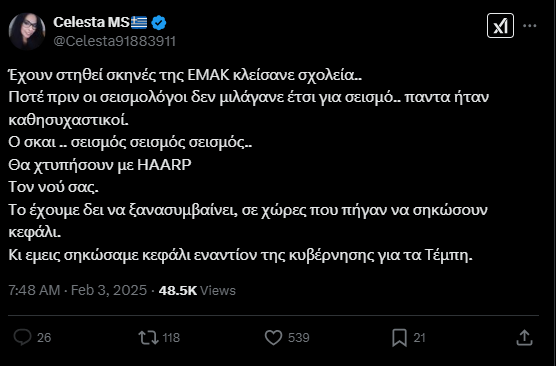
Task: Click the 539 likes count
Action: 299,338
